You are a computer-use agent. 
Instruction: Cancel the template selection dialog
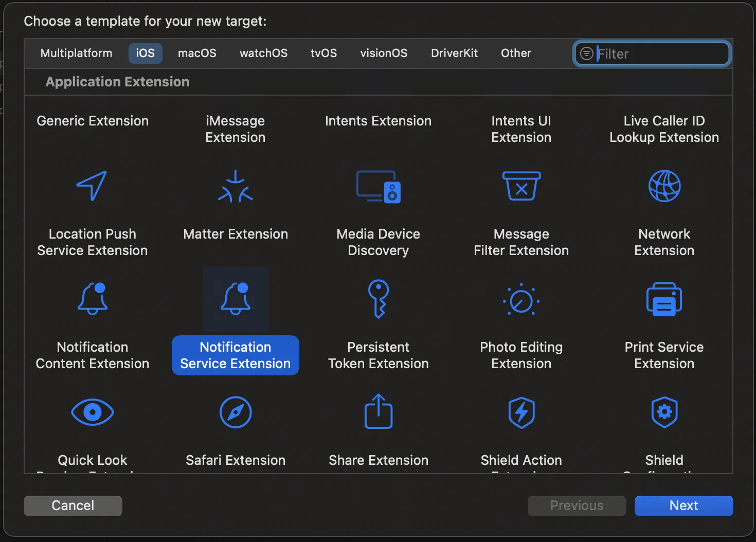click(x=73, y=505)
